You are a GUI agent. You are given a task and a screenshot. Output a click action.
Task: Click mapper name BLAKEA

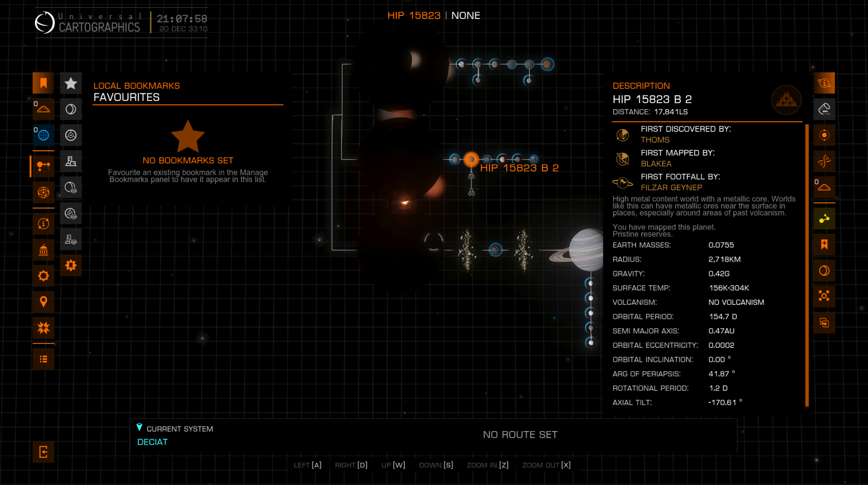(656, 164)
